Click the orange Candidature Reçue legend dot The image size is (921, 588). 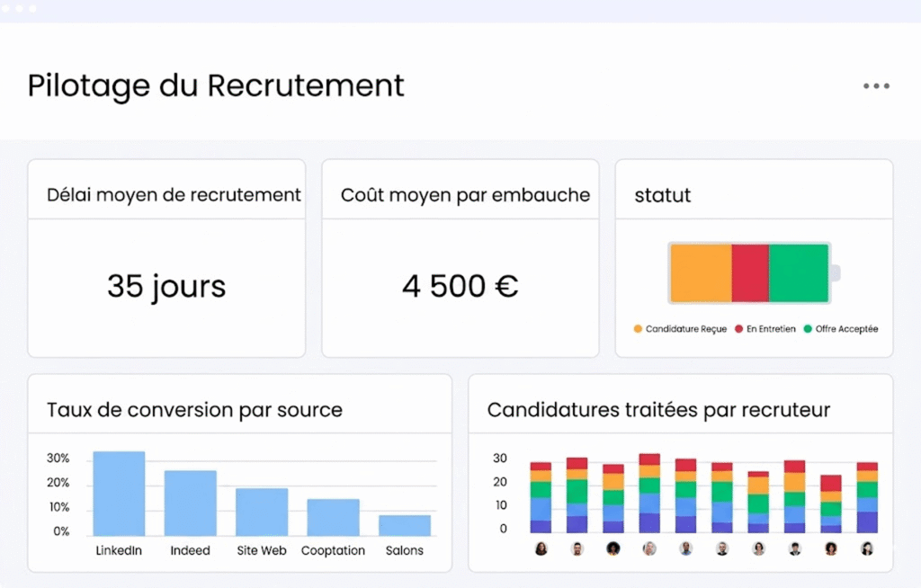click(638, 329)
